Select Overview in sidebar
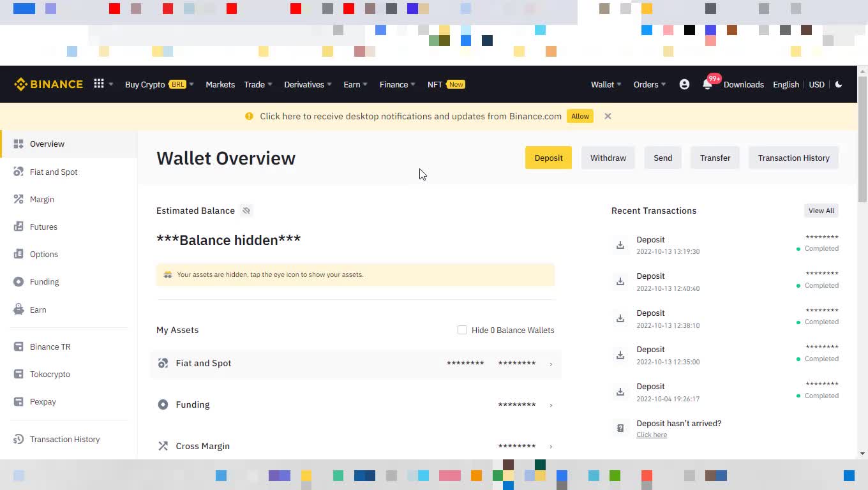868x490 pixels. (69, 144)
